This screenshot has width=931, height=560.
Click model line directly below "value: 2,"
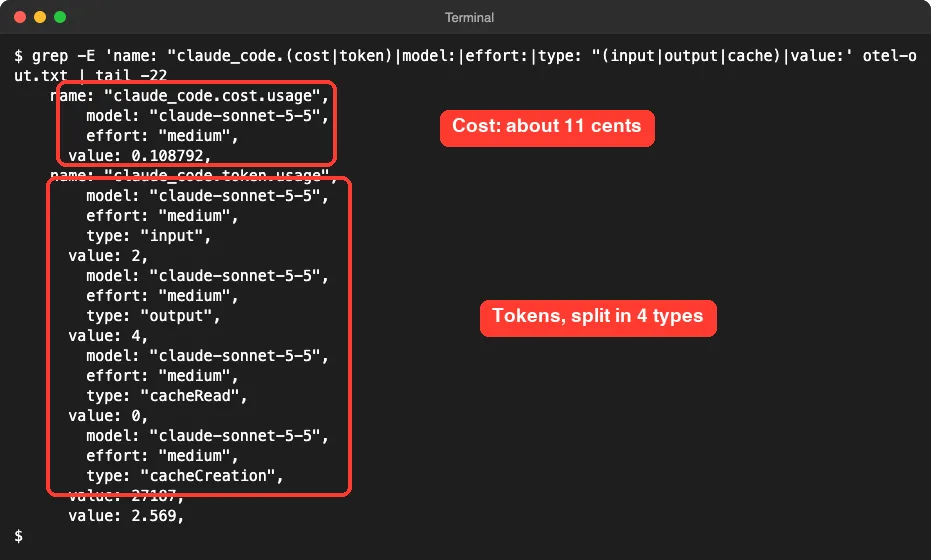click(207, 276)
